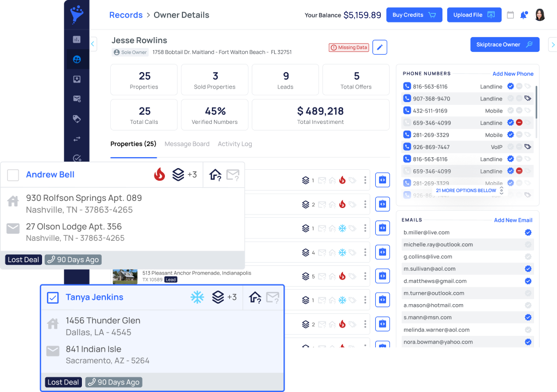Switch to the Message Board tab
The width and height of the screenshot is (557, 392).
tap(187, 144)
